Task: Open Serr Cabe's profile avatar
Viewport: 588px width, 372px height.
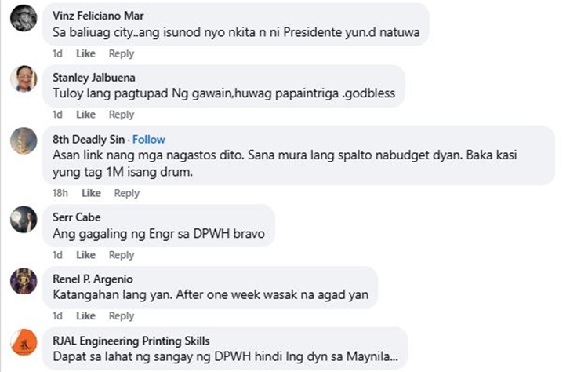Action: click(x=24, y=219)
